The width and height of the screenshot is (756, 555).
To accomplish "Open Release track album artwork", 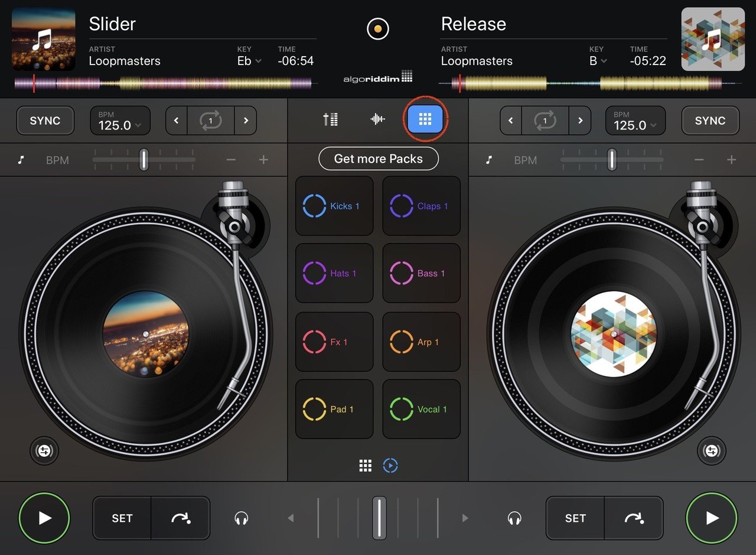I will 713,39.
